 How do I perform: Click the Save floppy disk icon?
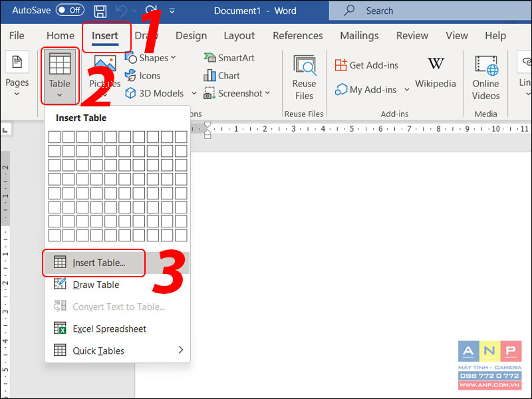point(100,11)
